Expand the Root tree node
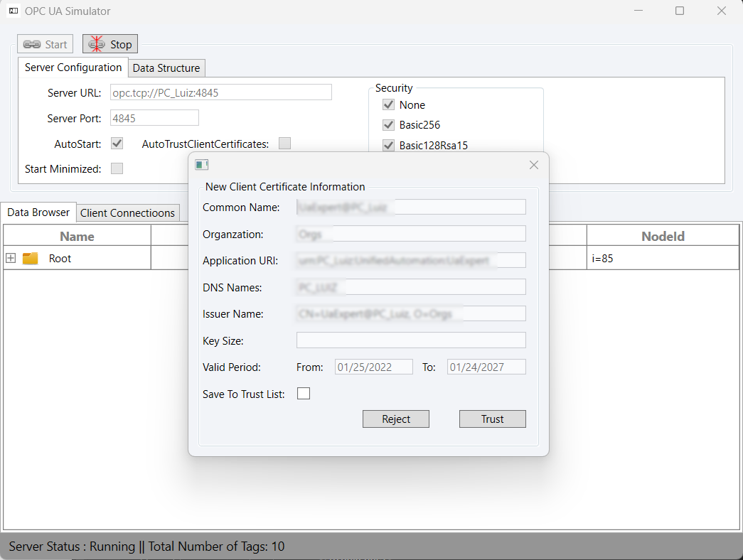This screenshot has width=743, height=560. (11, 259)
